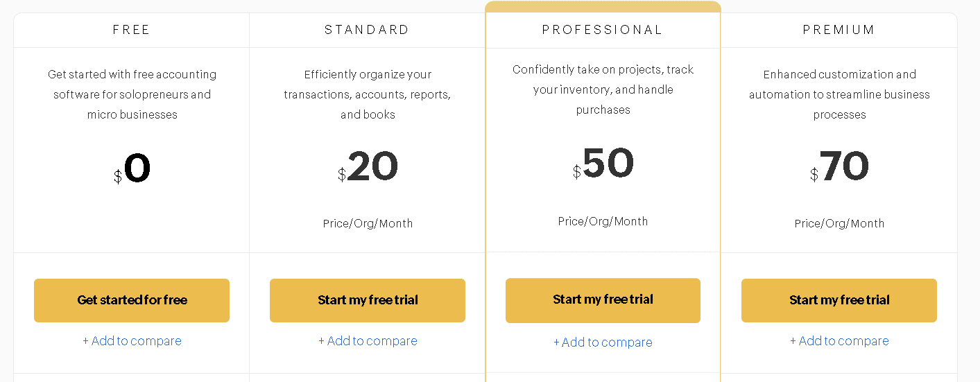Start free trial for Standard plan
Image resolution: width=980 pixels, height=382 pixels.
368,300
